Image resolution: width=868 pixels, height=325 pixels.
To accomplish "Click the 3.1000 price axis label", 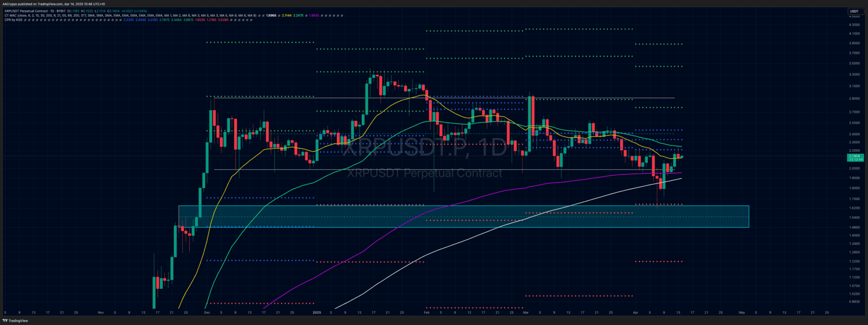I will [x=854, y=86].
